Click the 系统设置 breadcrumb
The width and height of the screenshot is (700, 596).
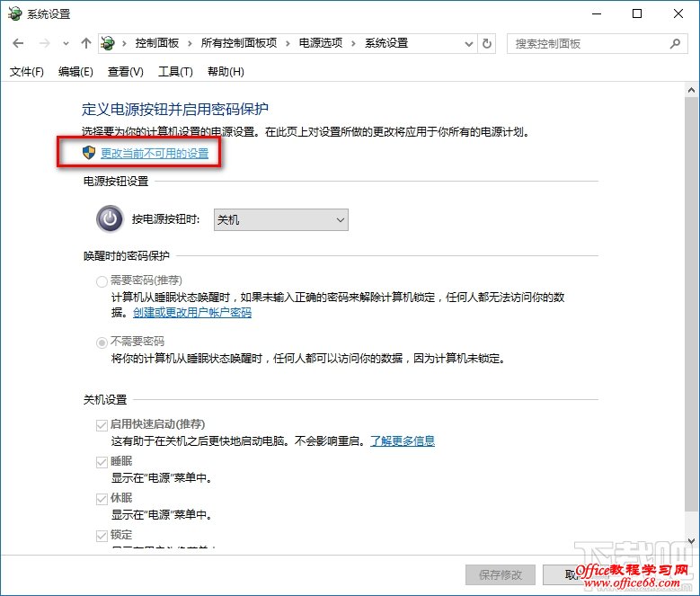pos(386,43)
